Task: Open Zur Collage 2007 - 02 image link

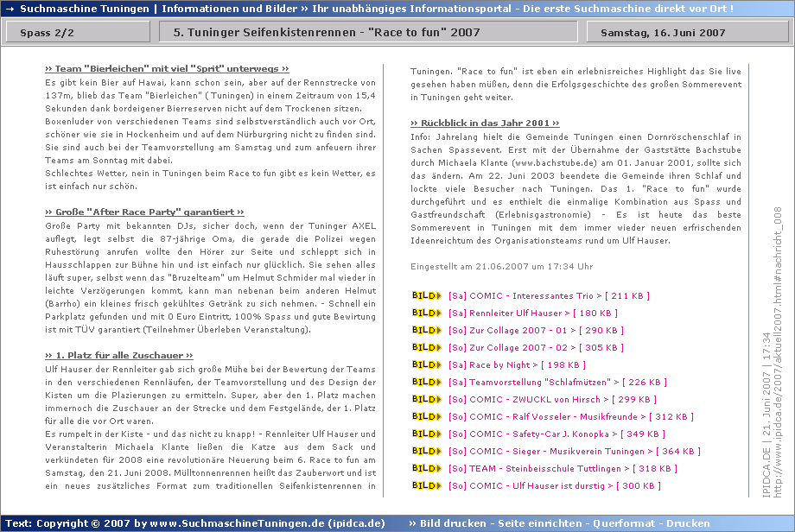Action: coord(535,347)
